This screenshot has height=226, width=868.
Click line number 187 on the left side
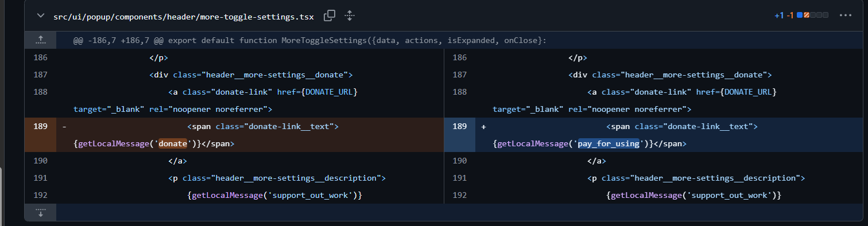[40, 75]
